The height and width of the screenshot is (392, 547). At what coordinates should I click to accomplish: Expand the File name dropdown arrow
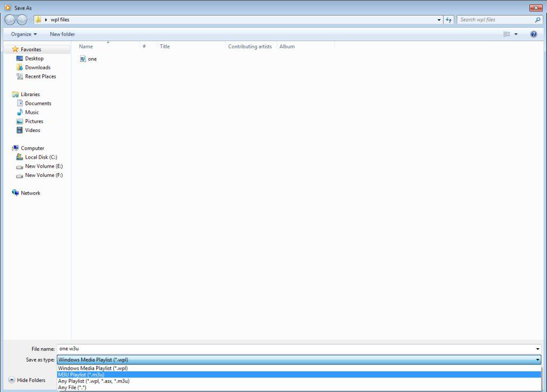pos(537,349)
